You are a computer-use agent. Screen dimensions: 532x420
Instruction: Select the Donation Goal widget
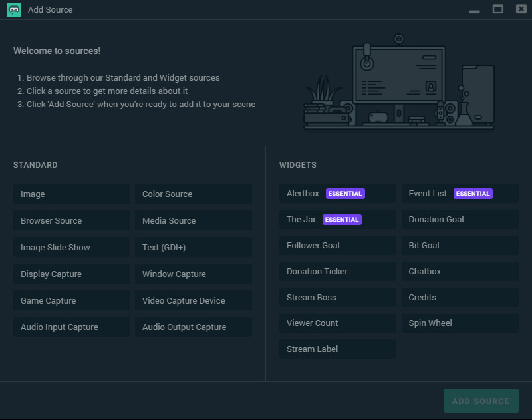pos(460,220)
